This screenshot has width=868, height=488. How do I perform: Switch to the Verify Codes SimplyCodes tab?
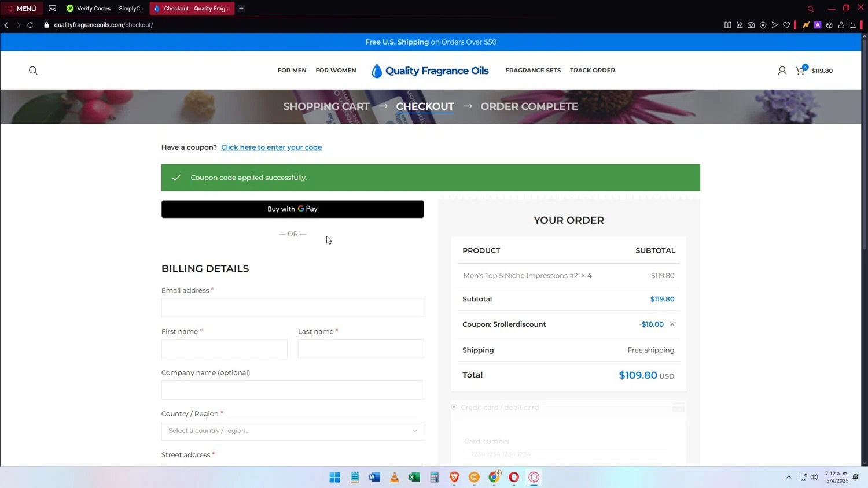tap(104, 8)
